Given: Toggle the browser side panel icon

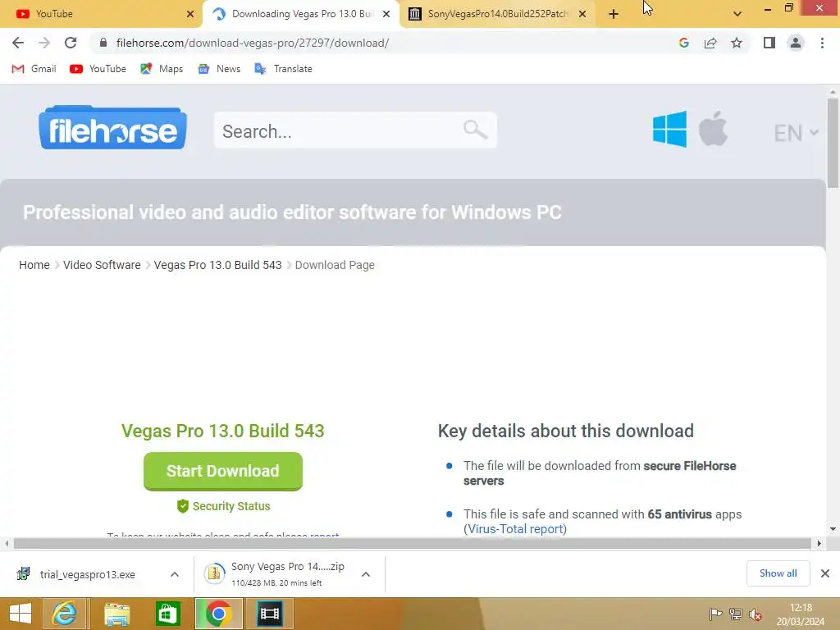Looking at the screenshot, I should click(769, 43).
